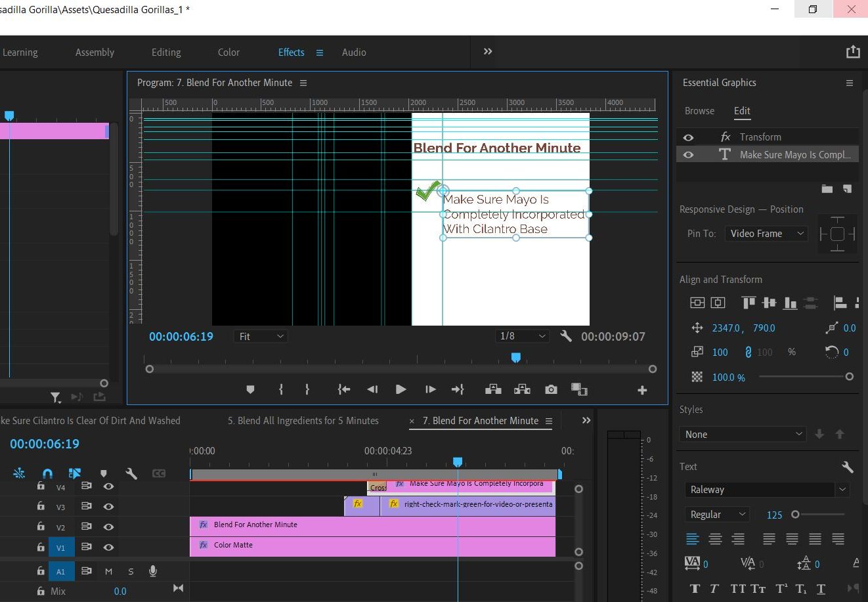The height and width of the screenshot is (602, 868).
Task: Open the Fit zoom level dropdown
Action: [x=261, y=336]
